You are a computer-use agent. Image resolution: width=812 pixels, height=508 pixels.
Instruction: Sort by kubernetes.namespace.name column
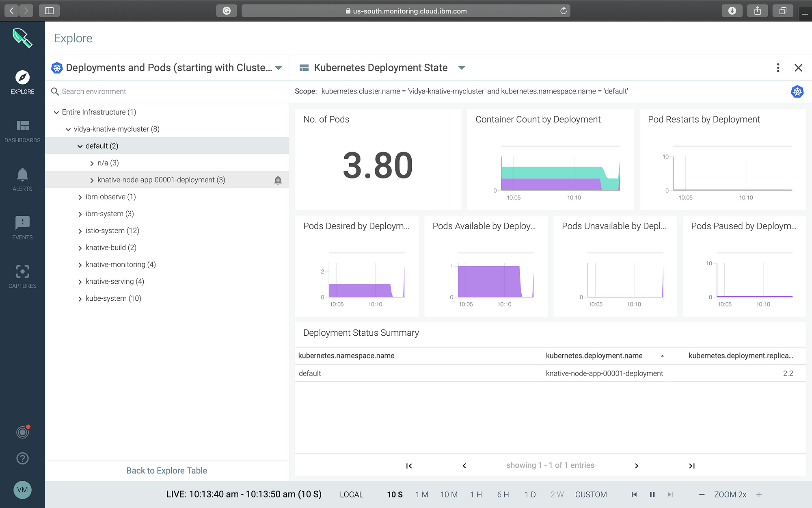pos(346,356)
